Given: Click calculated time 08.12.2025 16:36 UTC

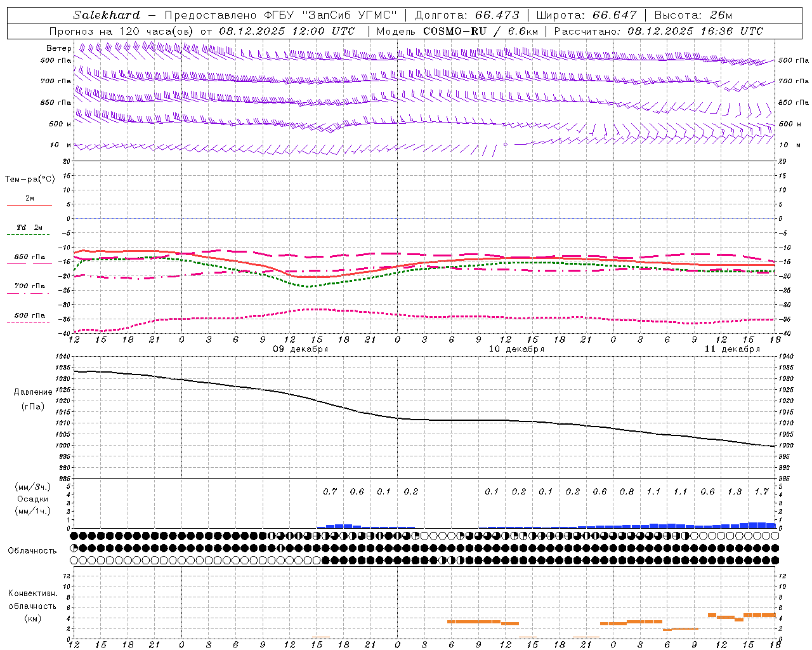Looking at the screenshot, I should point(695,31).
